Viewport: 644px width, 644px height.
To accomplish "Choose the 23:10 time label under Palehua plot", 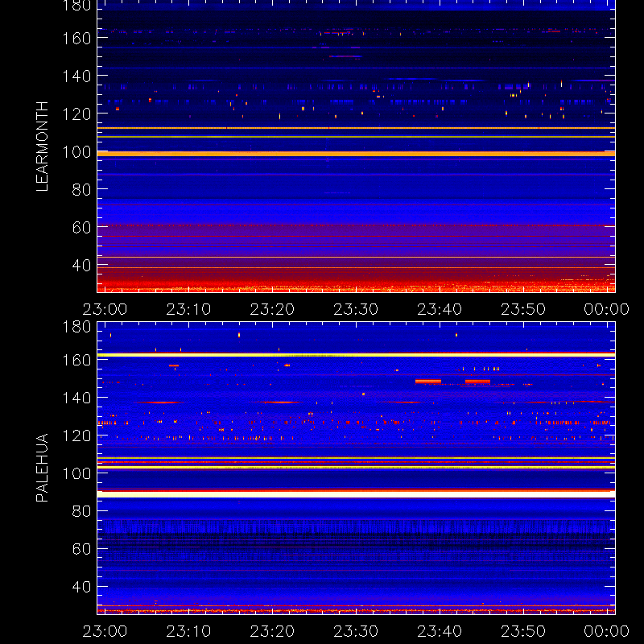I will 188,631.
